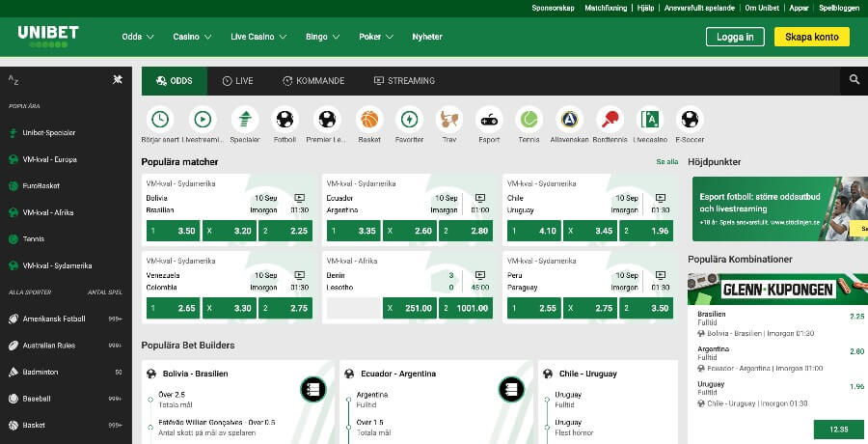Select Venezuela win odds 2.65

tap(173, 308)
